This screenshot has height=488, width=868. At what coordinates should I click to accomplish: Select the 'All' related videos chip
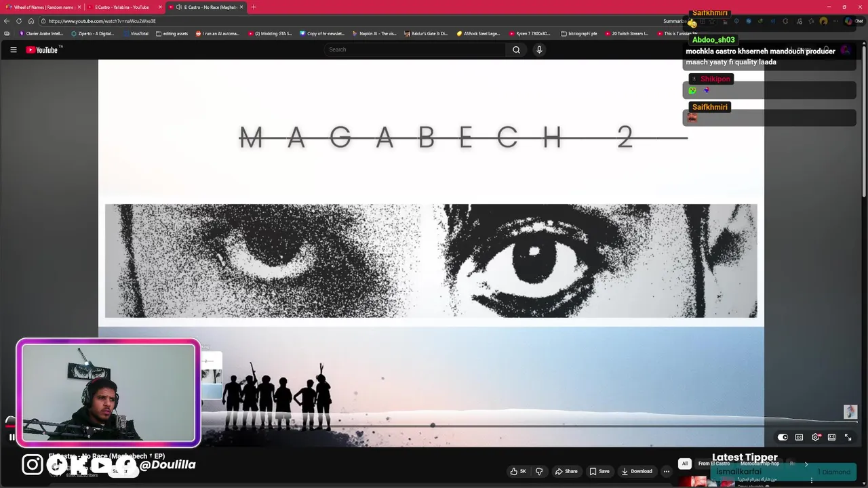685,464
